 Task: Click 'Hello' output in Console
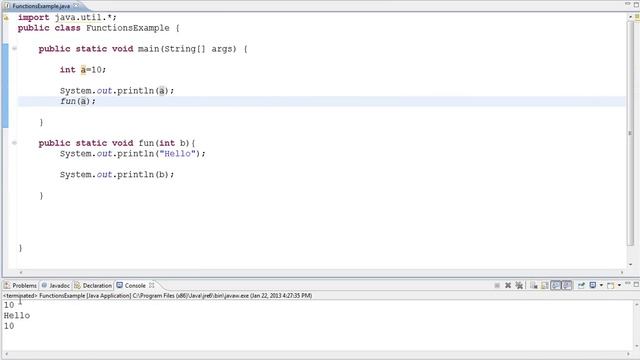[x=17, y=316]
